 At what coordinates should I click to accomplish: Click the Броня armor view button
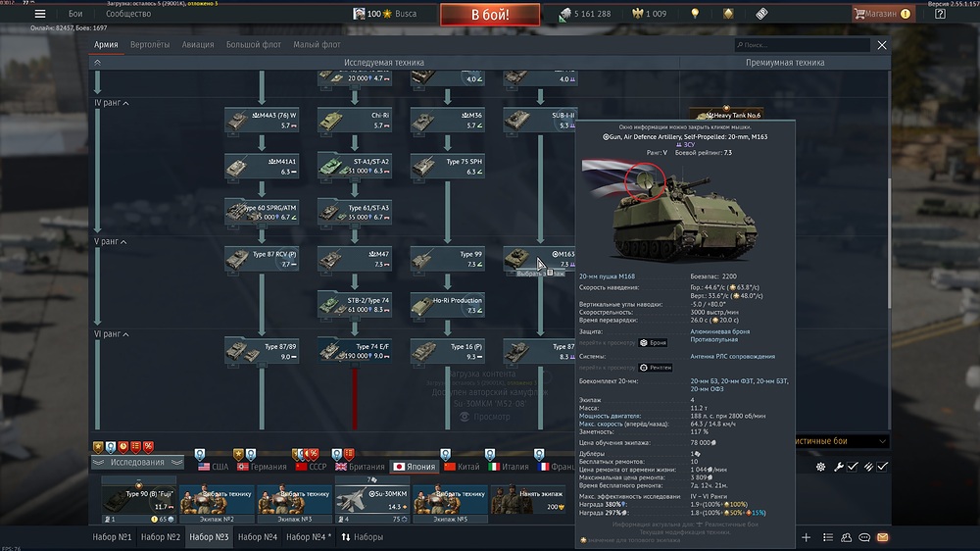(653, 343)
